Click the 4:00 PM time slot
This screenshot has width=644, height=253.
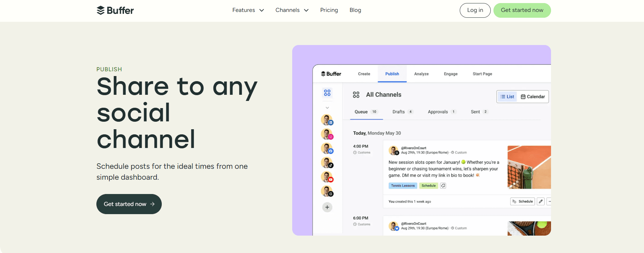(361, 146)
